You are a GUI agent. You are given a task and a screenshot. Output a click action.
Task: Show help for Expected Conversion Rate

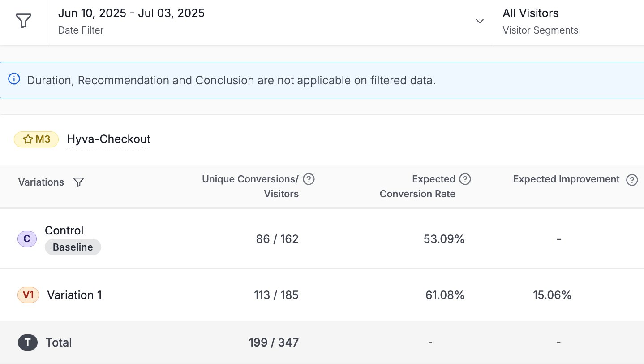(x=465, y=179)
